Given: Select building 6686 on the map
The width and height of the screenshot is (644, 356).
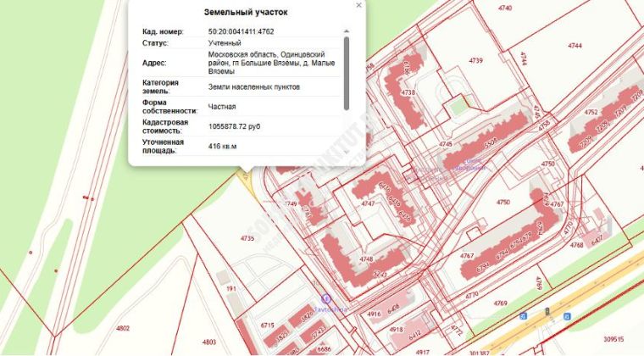Looking at the screenshot, I should (324, 349).
